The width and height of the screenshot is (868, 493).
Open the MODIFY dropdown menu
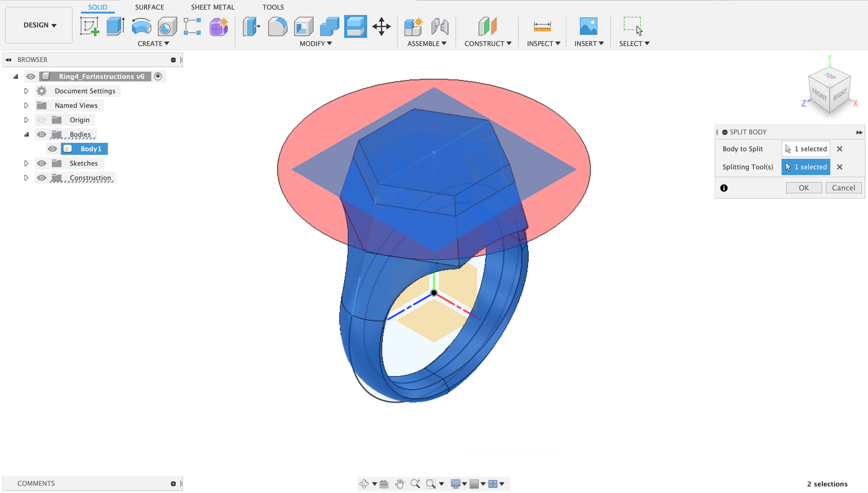click(314, 43)
